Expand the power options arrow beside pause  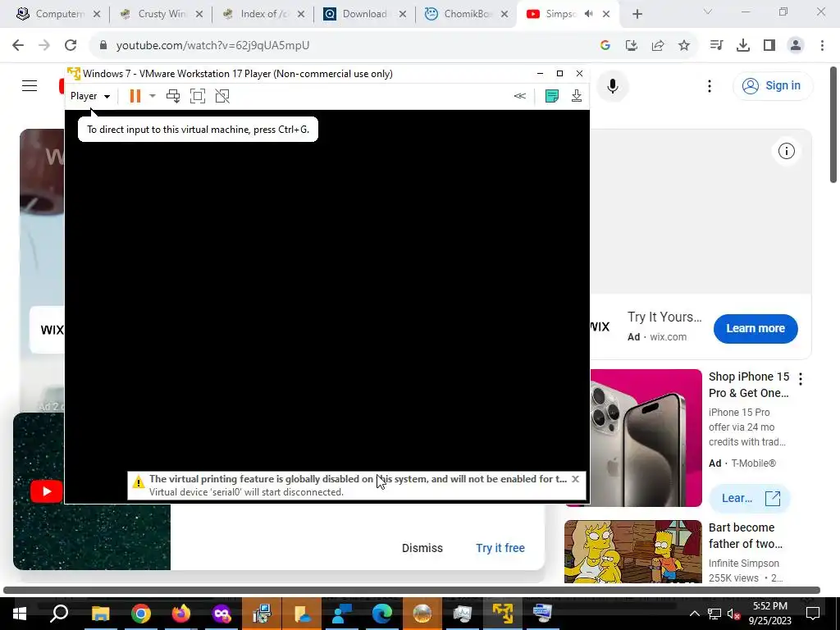pyautogui.click(x=152, y=96)
